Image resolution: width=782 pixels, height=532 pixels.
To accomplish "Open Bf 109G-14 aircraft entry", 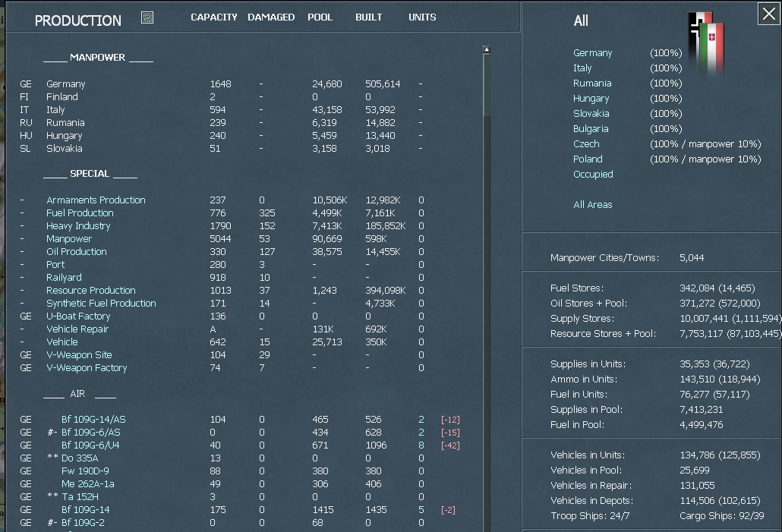I will [85, 510].
